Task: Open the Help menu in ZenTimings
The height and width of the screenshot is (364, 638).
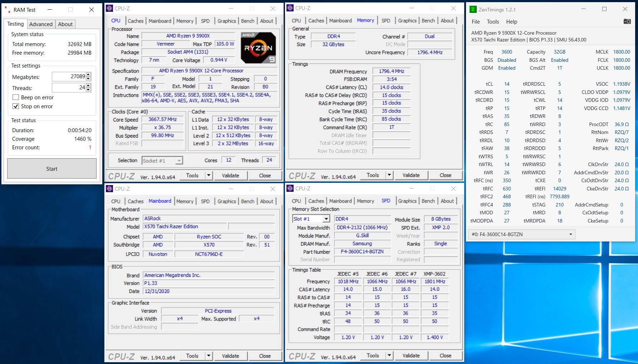Action: tap(511, 21)
